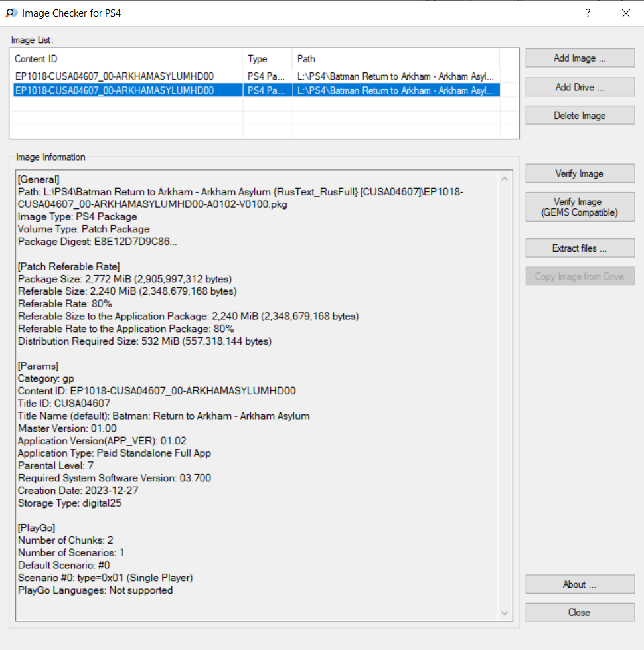The image size is (644, 650).
Task: Click the 'Master Version: 01.00' line
Action: click(x=67, y=428)
